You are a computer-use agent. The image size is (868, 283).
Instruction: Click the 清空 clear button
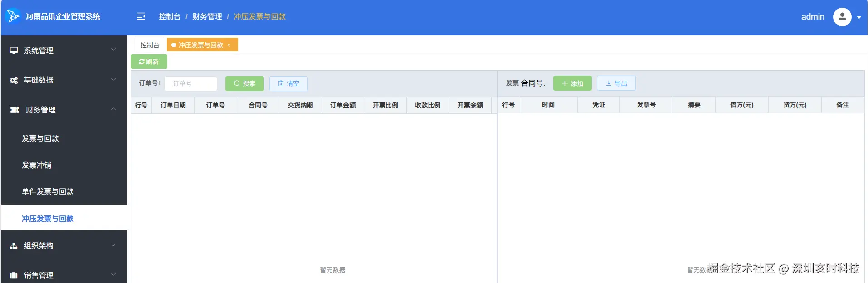pyautogui.click(x=288, y=83)
